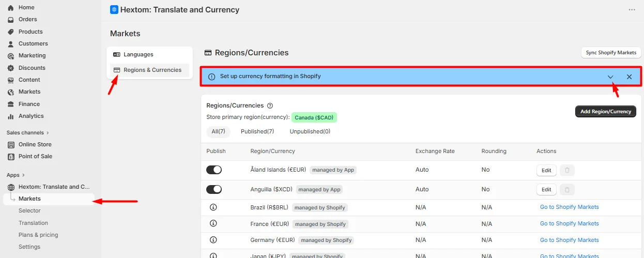
Task: Click Hextom: Translate and C... in sidebar
Action: [x=54, y=187]
